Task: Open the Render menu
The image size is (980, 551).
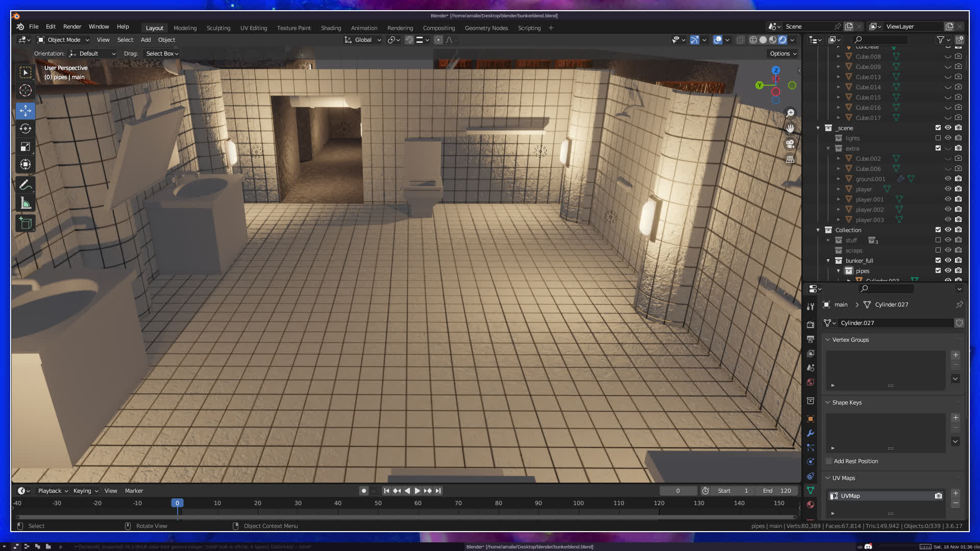Action: [x=72, y=27]
